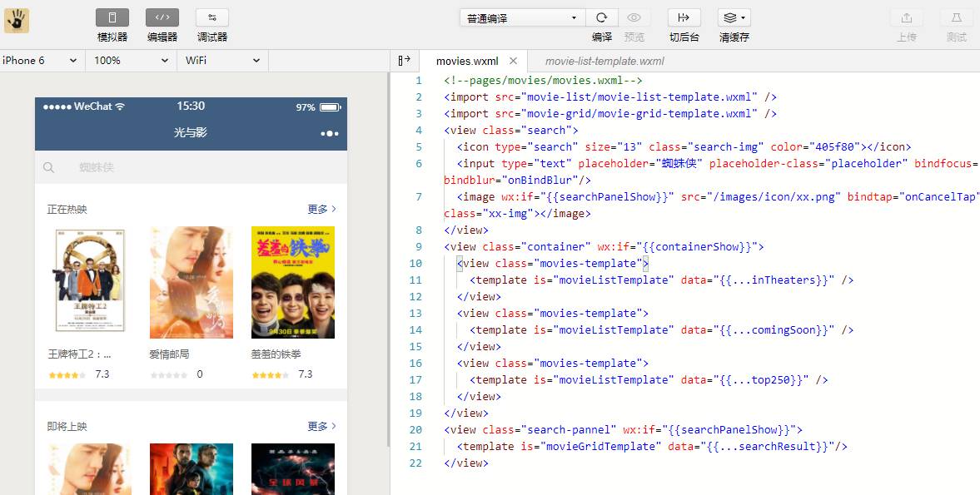Open the 清缓存 clear cache dropdown
980x495 pixels.
[x=734, y=17]
